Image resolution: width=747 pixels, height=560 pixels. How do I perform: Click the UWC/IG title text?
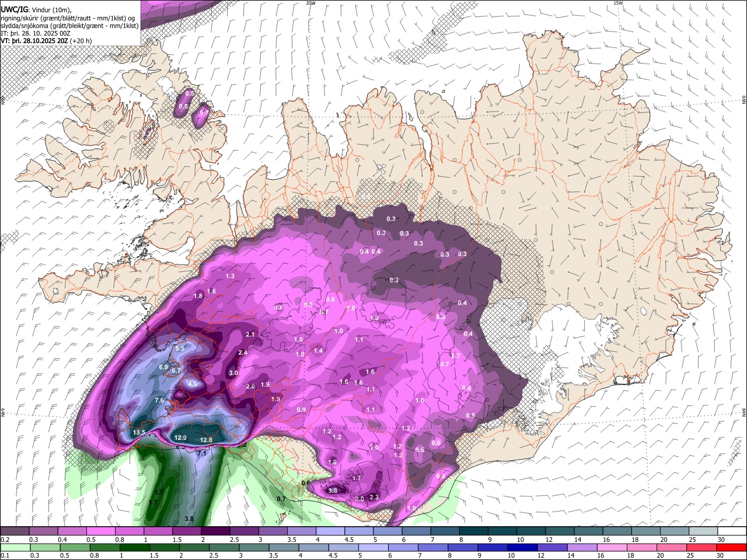click(x=13, y=10)
